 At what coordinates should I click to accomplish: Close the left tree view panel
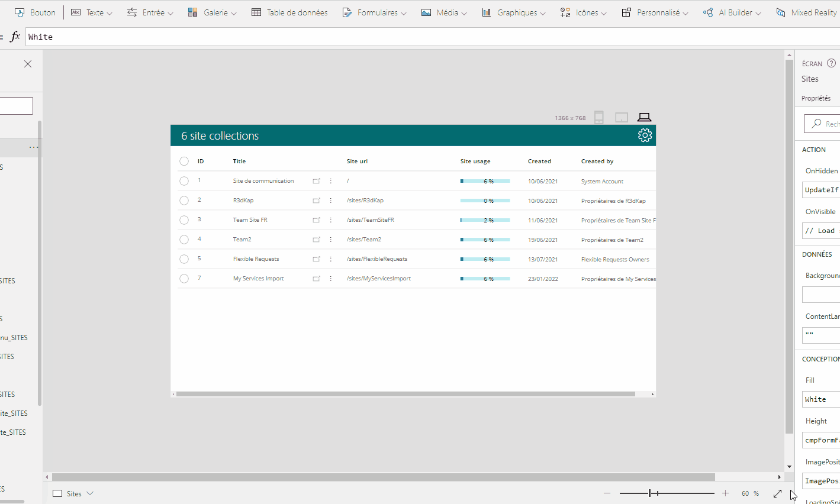coord(28,64)
